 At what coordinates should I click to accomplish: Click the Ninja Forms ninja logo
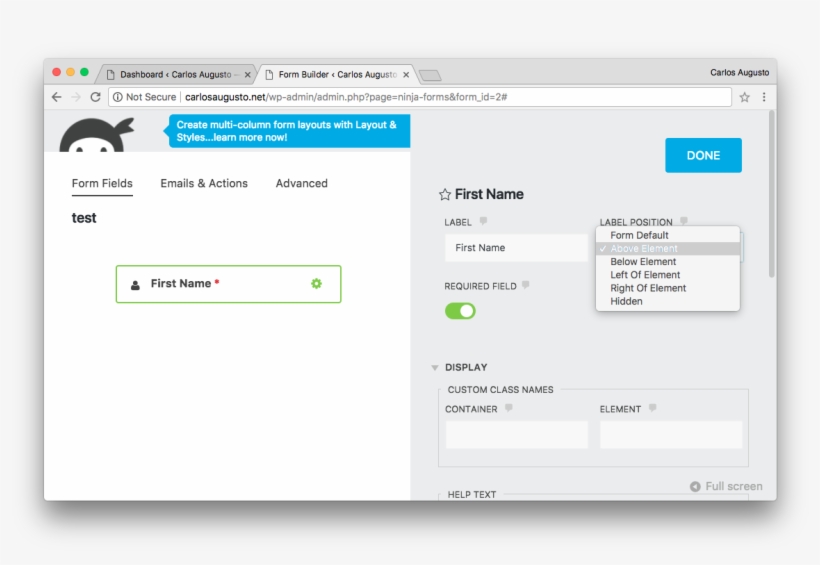tap(97, 135)
